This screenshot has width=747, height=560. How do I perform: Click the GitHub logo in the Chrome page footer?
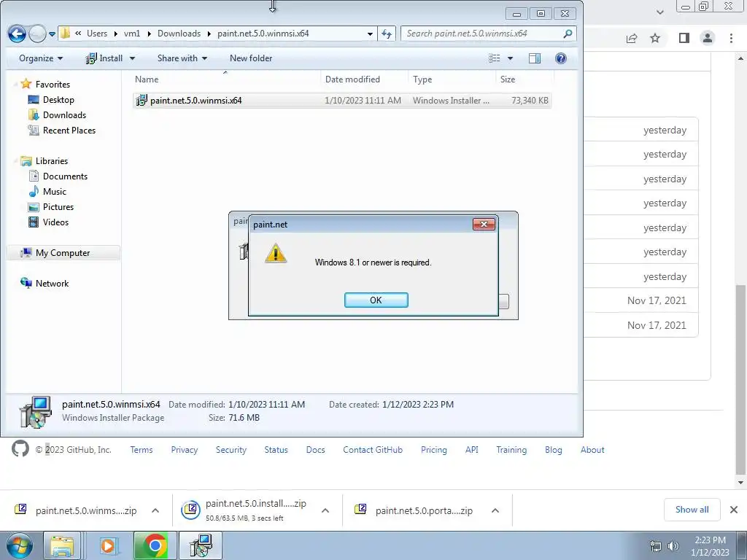(20, 448)
